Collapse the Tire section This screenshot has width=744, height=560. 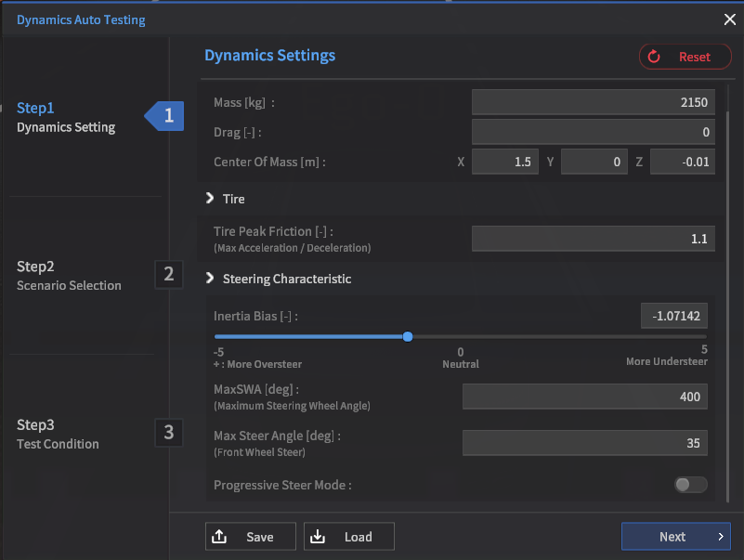pos(210,199)
